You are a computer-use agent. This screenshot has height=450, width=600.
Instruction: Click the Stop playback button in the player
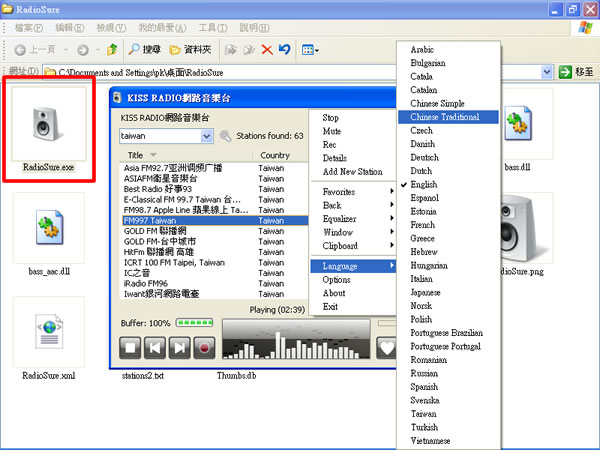pyautogui.click(x=130, y=347)
